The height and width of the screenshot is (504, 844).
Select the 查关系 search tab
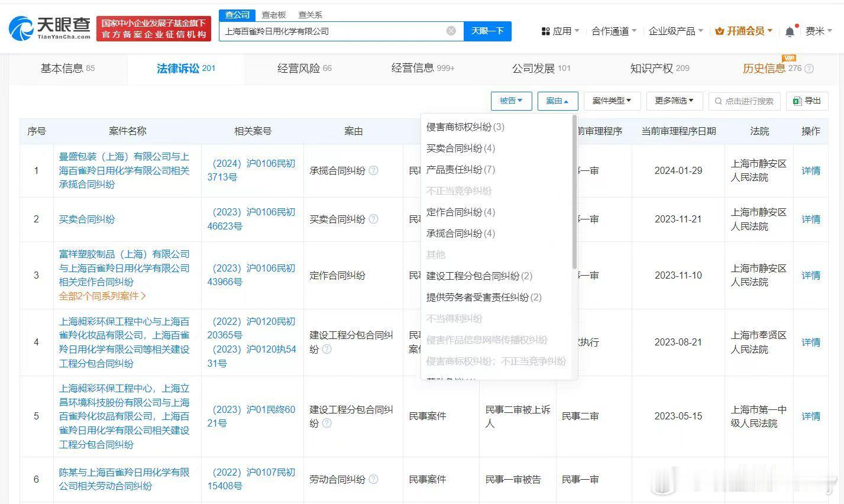click(x=310, y=15)
